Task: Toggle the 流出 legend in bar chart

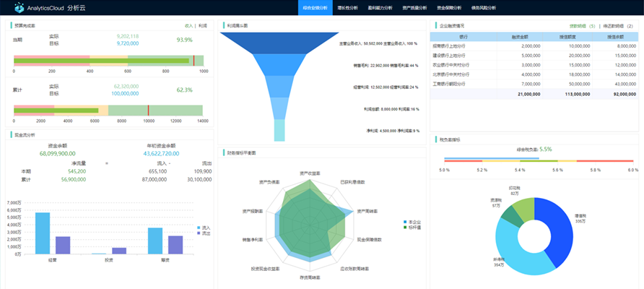Action: coord(203,233)
